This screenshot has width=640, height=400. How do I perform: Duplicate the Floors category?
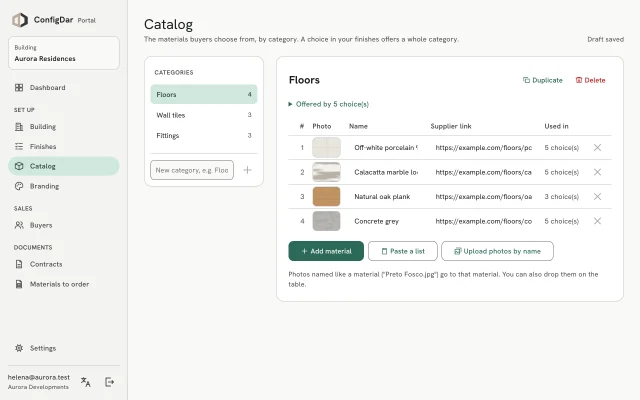coord(543,80)
